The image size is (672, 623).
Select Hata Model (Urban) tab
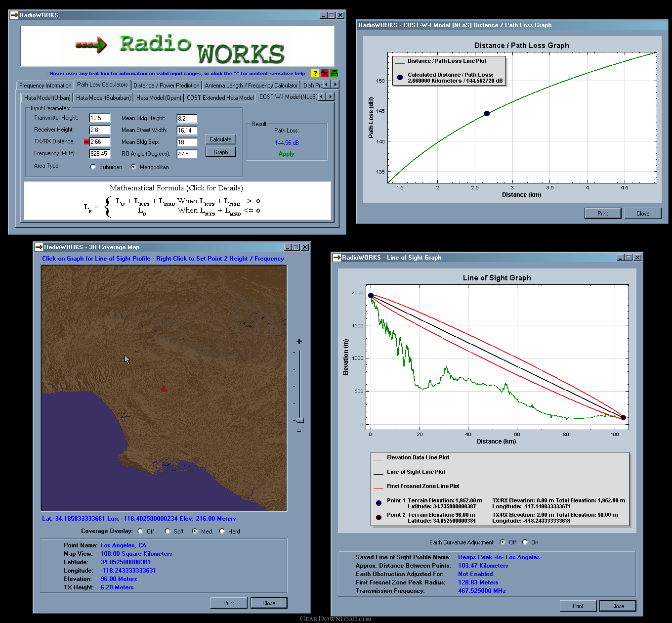pyautogui.click(x=47, y=98)
